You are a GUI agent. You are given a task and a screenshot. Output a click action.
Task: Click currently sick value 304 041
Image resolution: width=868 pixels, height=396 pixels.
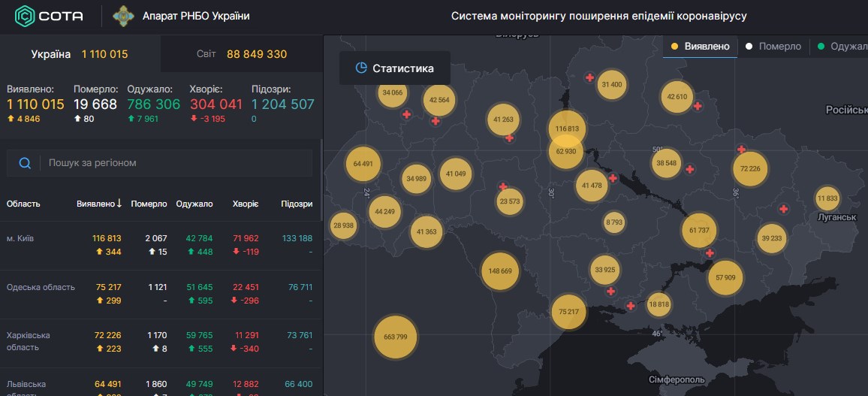tap(216, 104)
